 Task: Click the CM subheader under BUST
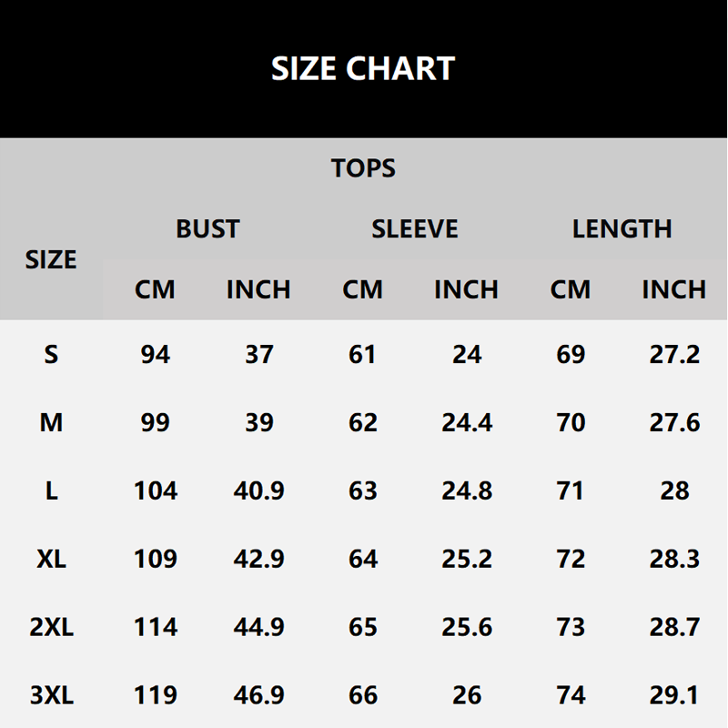click(x=155, y=289)
